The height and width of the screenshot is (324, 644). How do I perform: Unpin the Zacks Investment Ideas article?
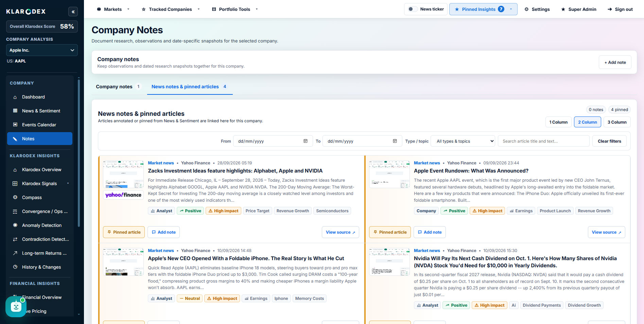click(x=124, y=232)
